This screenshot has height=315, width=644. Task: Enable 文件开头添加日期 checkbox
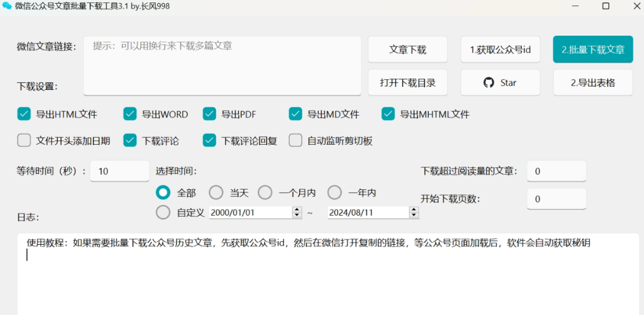(24, 141)
